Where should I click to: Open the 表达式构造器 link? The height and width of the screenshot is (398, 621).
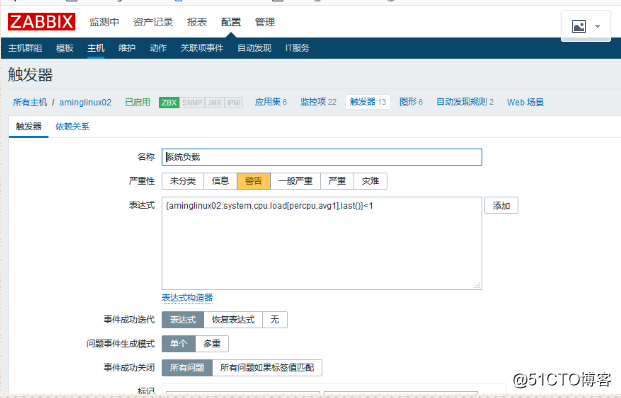[x=187, y=298]
